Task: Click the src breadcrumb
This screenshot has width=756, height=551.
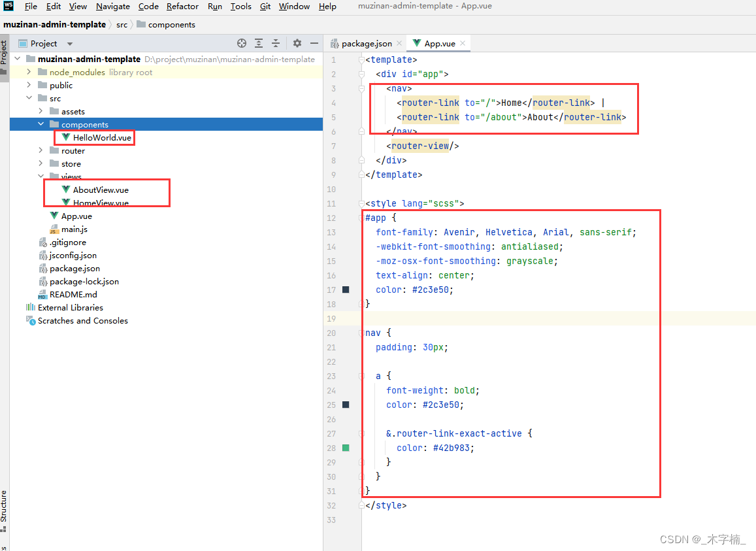Action: tap(122, 25)
